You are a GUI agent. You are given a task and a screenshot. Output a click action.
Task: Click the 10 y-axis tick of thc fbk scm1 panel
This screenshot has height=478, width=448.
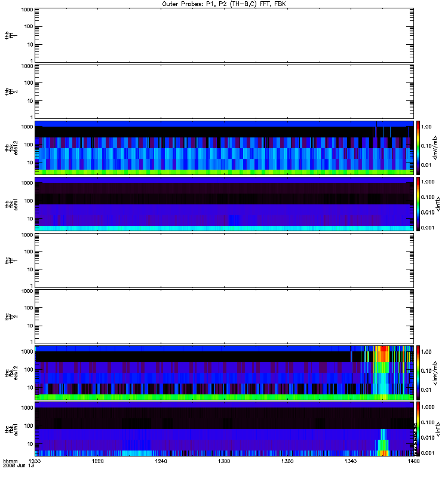coord(30,444)
